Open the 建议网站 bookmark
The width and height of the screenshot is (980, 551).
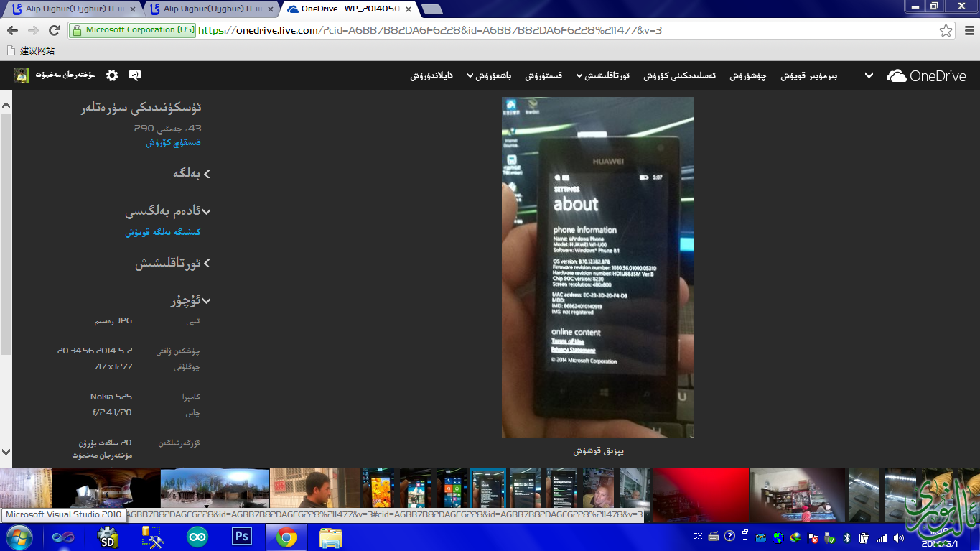click(30, 51)
